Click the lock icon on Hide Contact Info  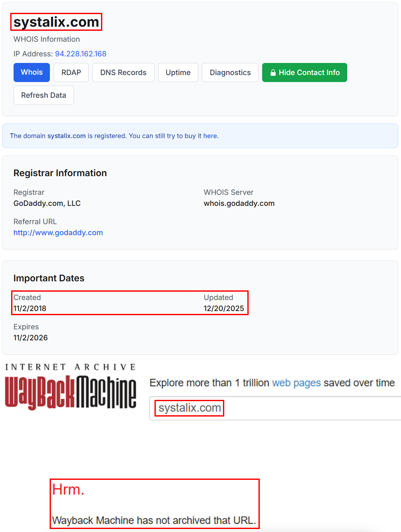pyautogui.click(x=273, y=73)
